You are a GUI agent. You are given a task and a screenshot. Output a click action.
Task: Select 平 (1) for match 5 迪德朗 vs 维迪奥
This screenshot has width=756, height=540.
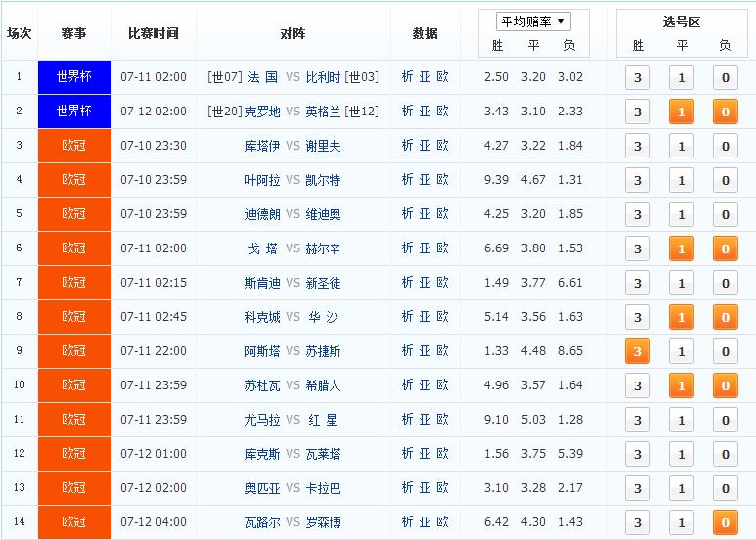tap(682, 214)
